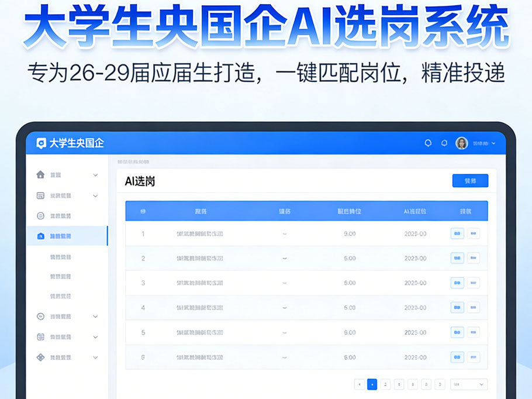This screenshot has height=399, width=532.
Task: Click the speech-bubble heart icon in the sidebar
Action: coord(40,317)
